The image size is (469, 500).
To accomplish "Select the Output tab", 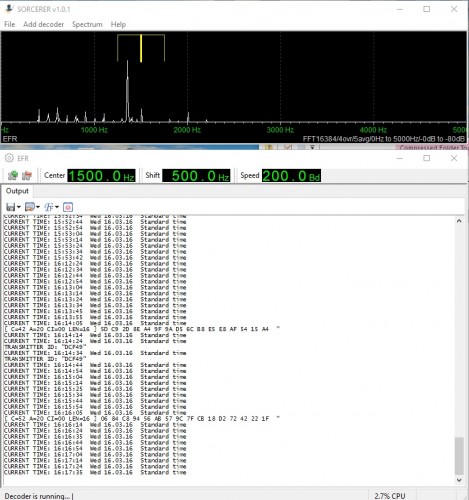I will click(x=17, y=191).
